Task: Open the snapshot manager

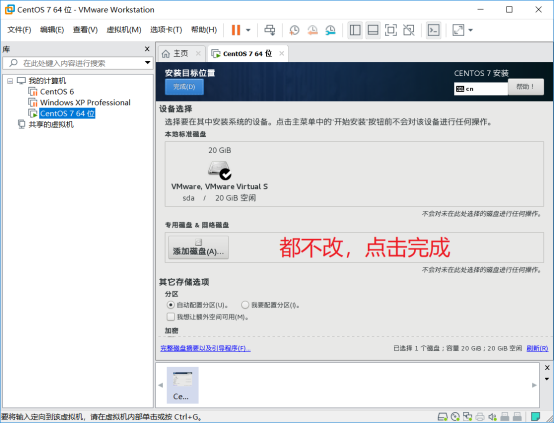Action: tap(330, 30)
